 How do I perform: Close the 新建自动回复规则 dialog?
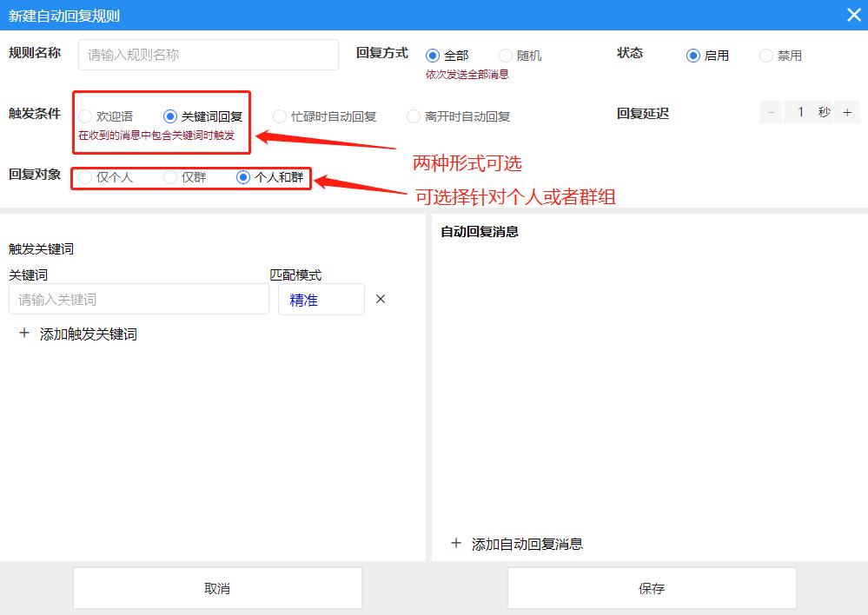[x=854, y=14]
